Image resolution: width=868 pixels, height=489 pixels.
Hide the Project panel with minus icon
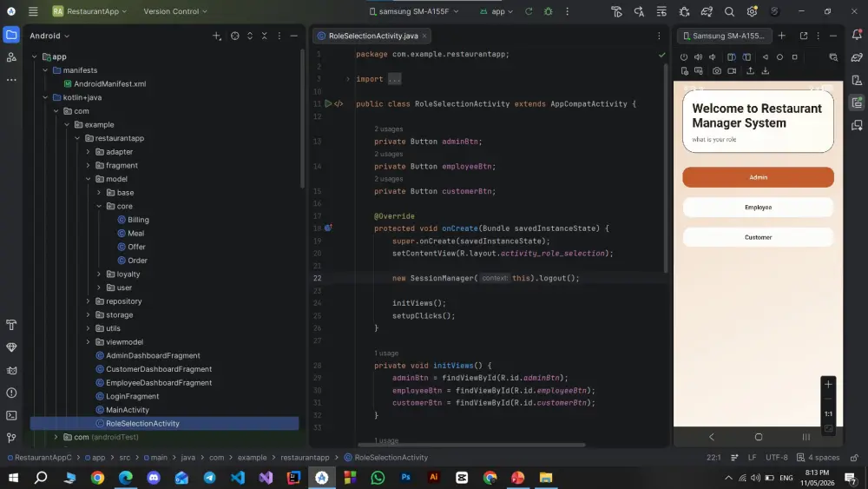tap(294, 36)
